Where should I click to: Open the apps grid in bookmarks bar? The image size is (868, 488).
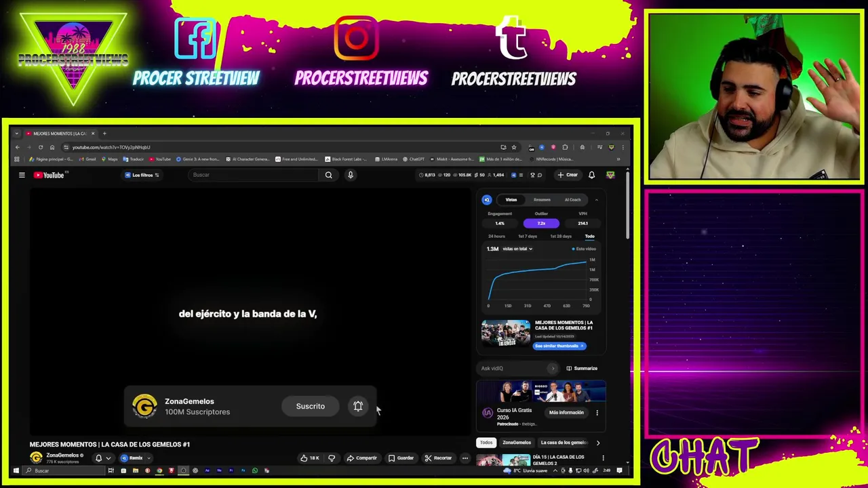(17, 159)
